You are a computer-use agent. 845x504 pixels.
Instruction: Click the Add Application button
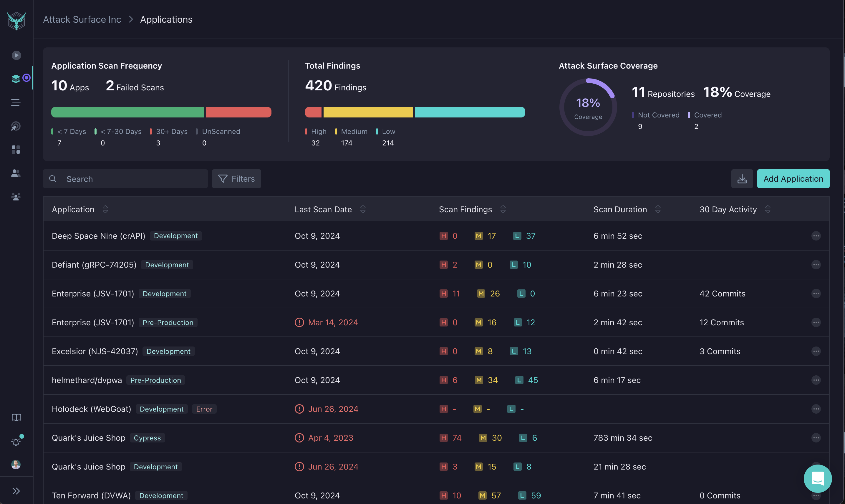coord(793,179)
